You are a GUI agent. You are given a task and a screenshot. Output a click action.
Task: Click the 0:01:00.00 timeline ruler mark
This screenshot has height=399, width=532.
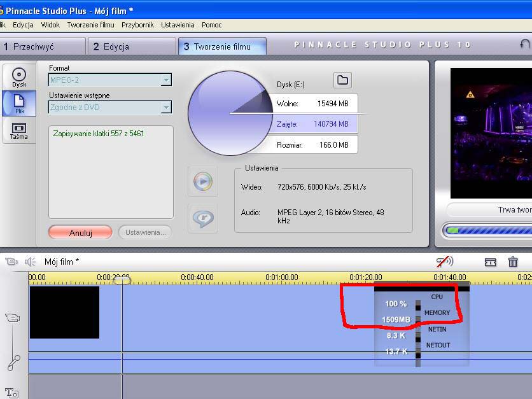pos(282,277)
